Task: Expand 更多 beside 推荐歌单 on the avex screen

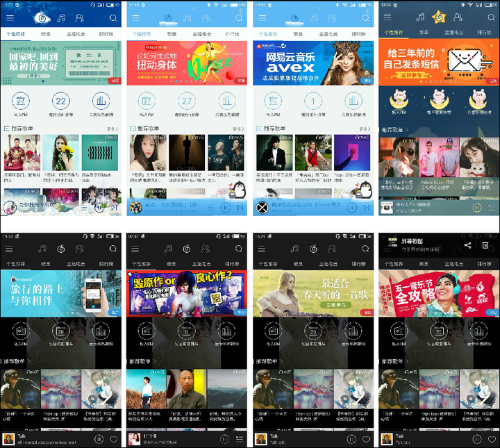Action: point(365,128)
